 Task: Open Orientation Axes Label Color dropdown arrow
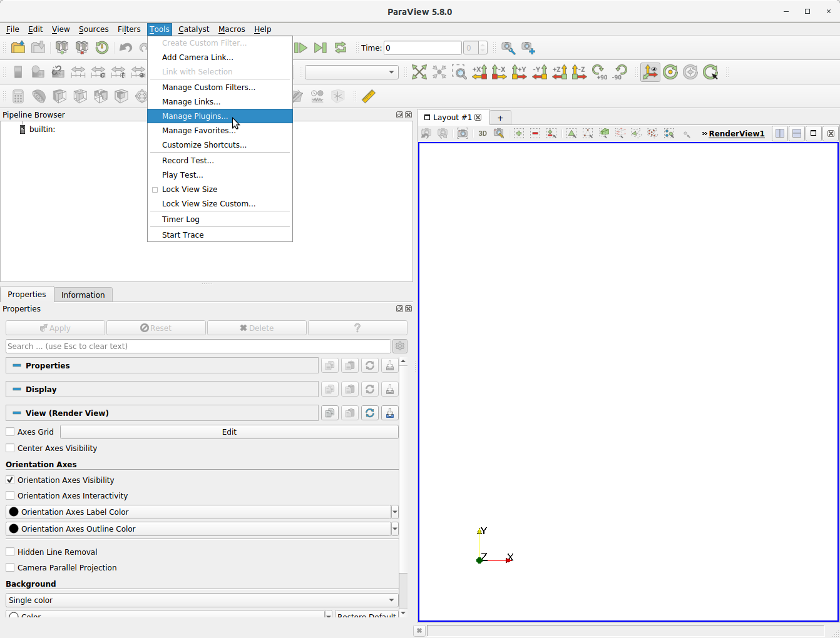(x=395, y=512)
